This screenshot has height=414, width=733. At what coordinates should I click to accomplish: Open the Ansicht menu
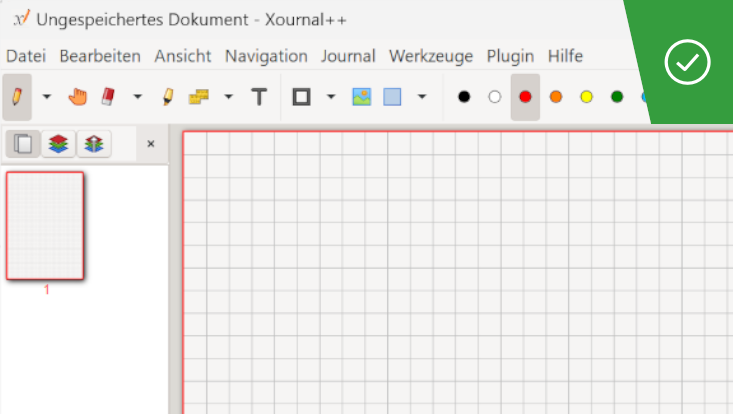[x=183, y=56]
